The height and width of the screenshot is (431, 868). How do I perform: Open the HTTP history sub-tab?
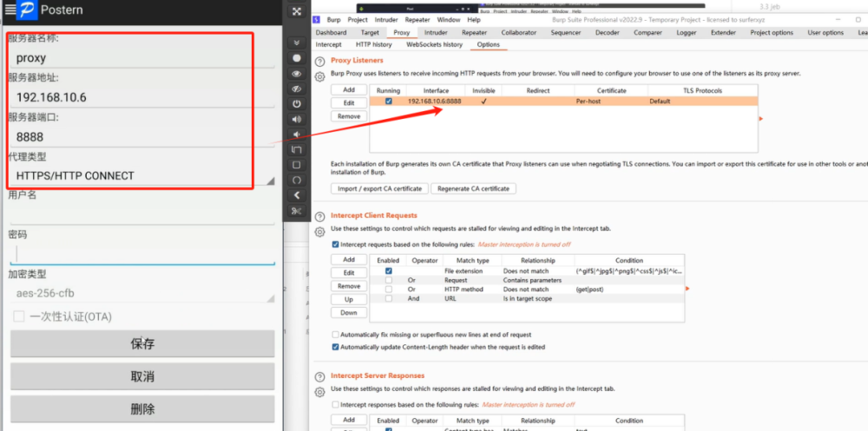tap(373, 44)
